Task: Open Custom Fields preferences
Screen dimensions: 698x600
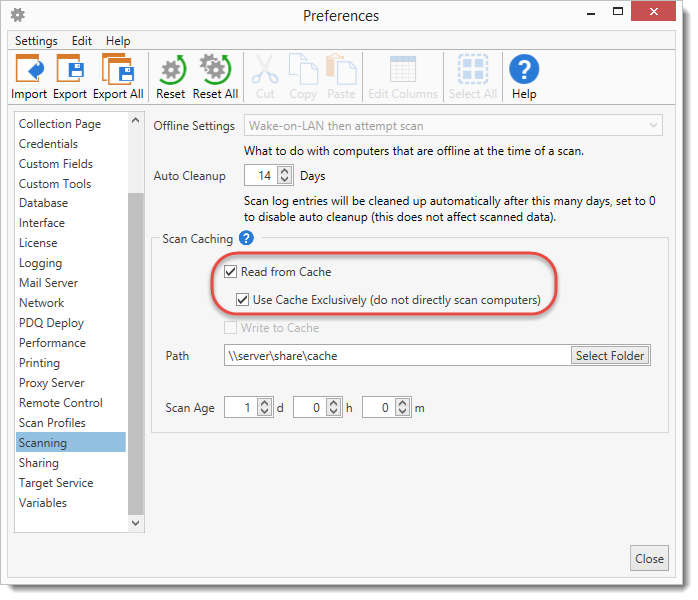Action: [x=56, y=164]
